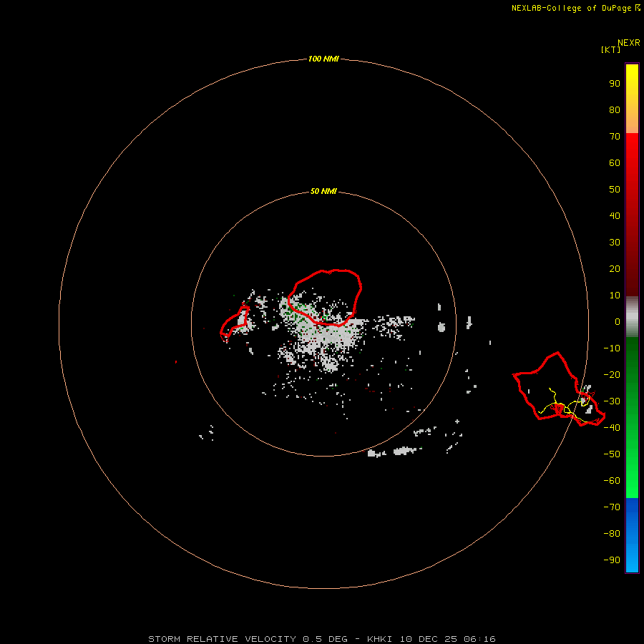
Task: Click the -80 value on the velocity scale
Action: coord(612,534)
